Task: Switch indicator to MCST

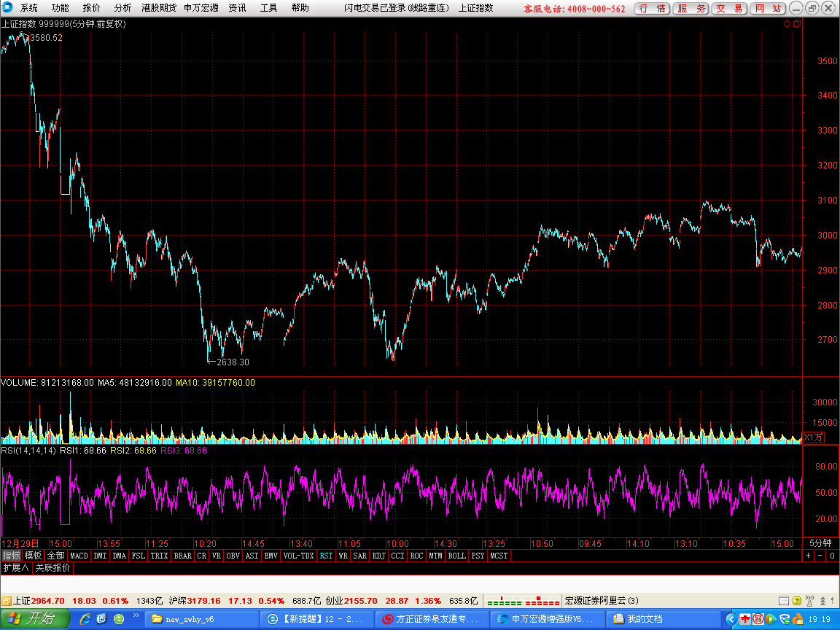Action: pyautogui.click(x=499, y=556)
